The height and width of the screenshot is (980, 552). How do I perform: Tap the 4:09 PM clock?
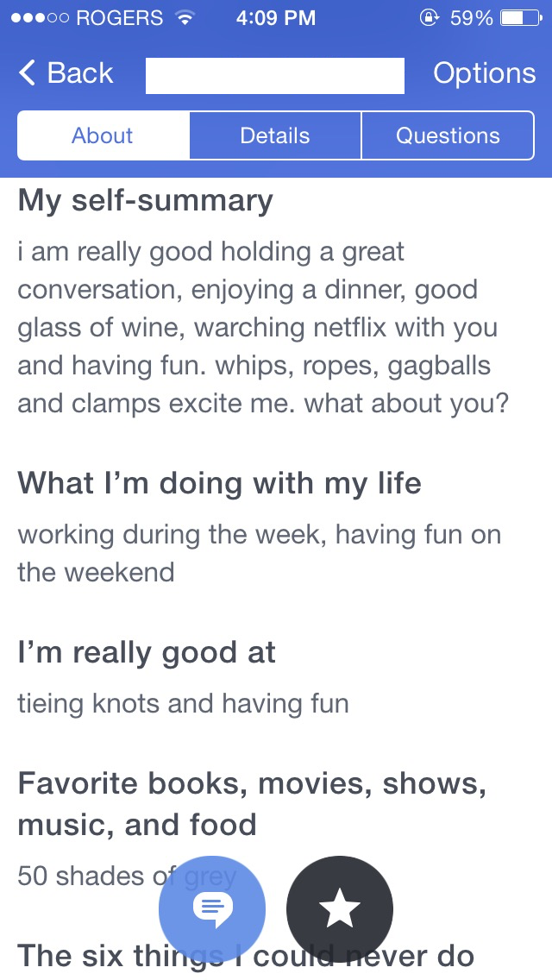(x=275, y=18)
